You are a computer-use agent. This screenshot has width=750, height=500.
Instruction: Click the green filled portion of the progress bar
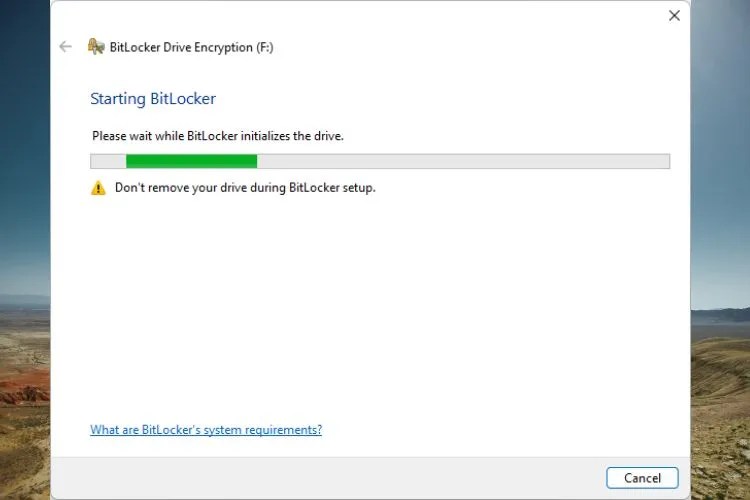191,161
